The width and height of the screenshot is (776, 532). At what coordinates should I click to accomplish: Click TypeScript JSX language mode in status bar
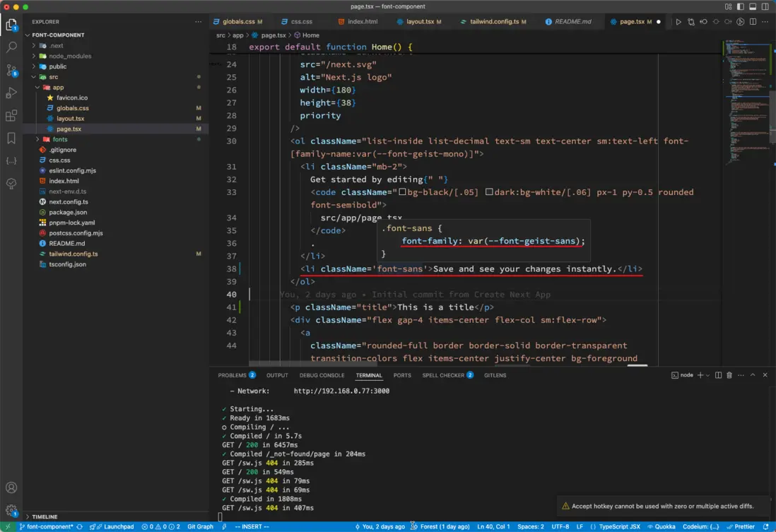619,526
